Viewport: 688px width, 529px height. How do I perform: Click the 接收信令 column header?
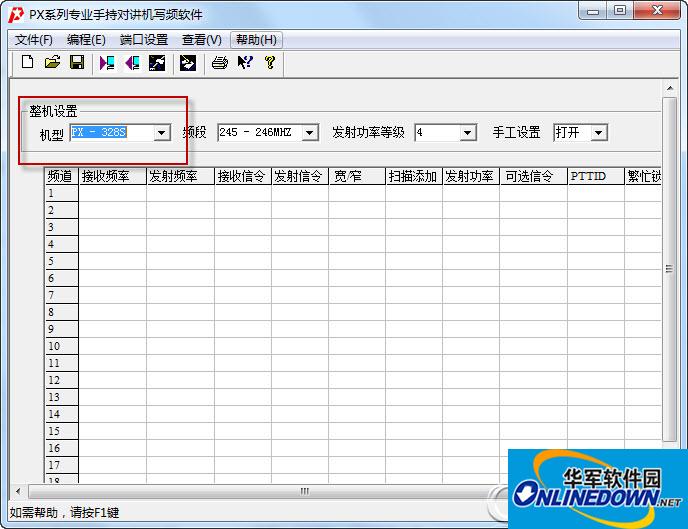[243, 176]
